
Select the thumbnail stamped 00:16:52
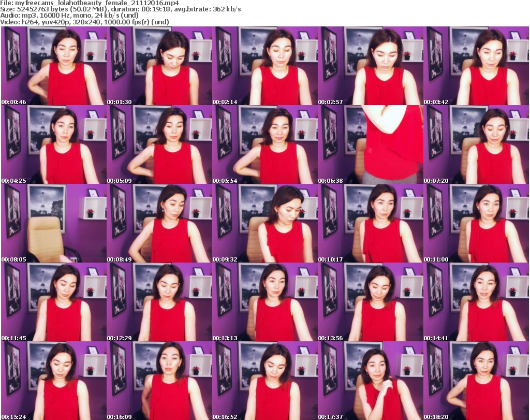(x=264, y=381)
